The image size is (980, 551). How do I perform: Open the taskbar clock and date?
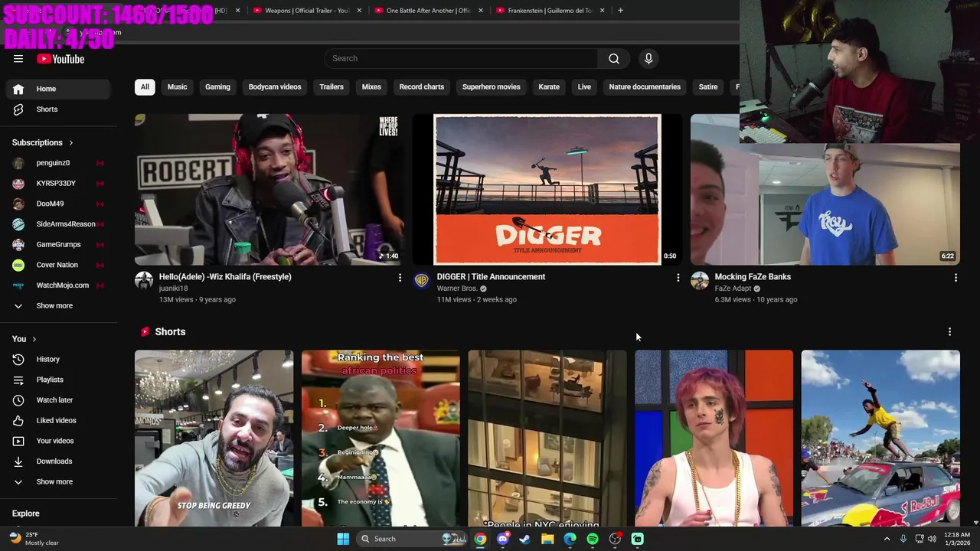point(957,539)
